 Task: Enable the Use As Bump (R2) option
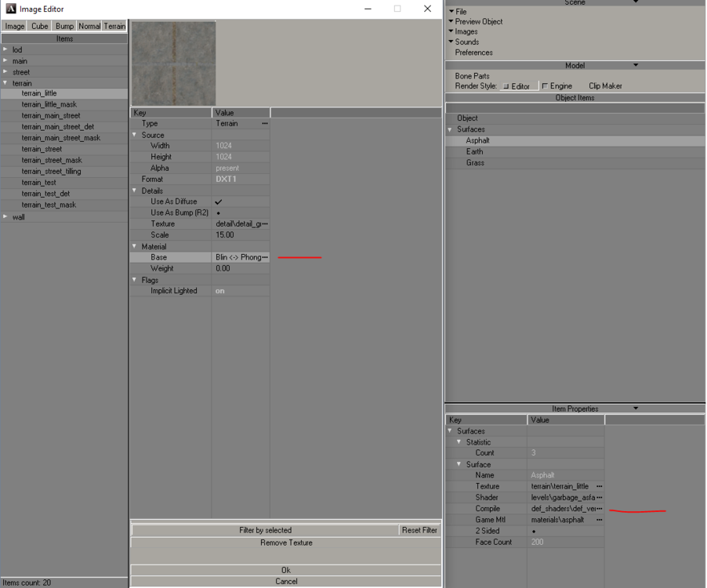(x=218, y=213)
